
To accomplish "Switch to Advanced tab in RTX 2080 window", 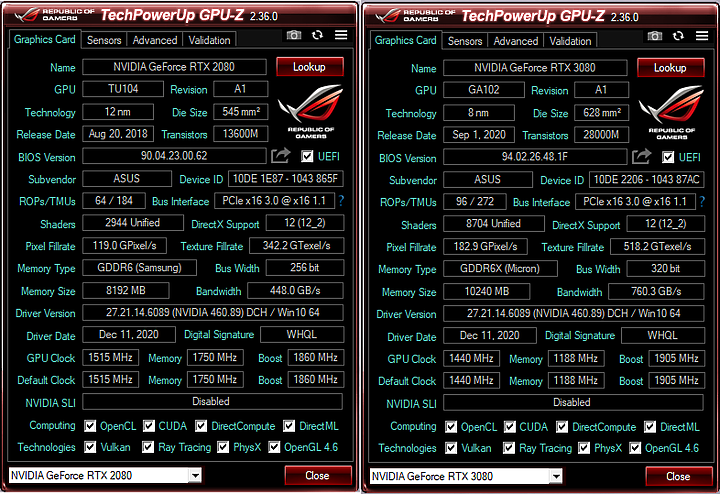I will (x=155, y=40).
